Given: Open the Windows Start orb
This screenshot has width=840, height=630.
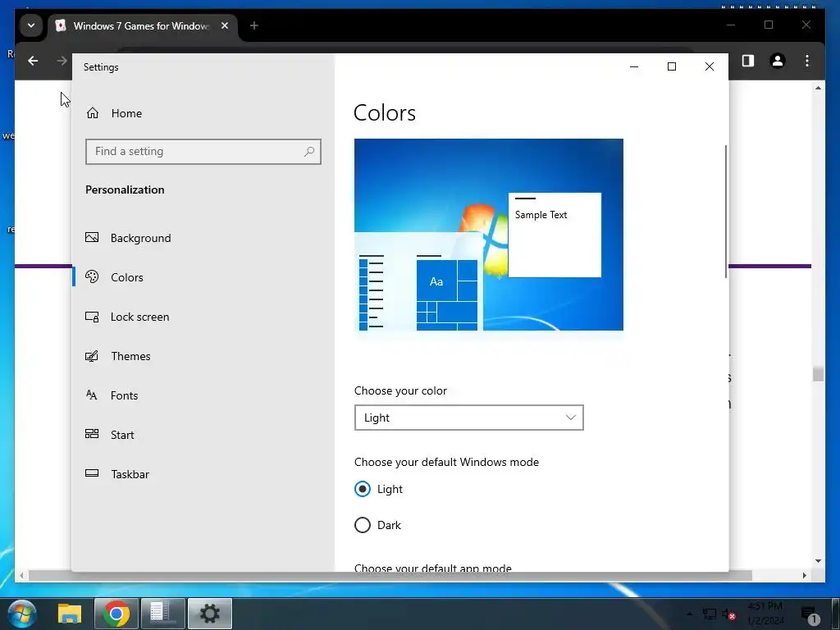Looking at the screenshot, I should (22, 614).
